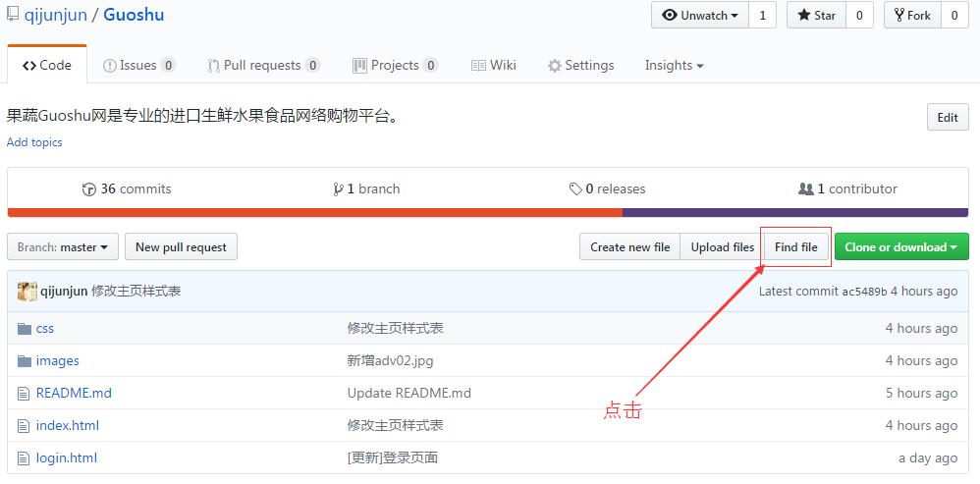Open commit message Update README.md
Screen dimensions: 980x484
pos(409,394)
